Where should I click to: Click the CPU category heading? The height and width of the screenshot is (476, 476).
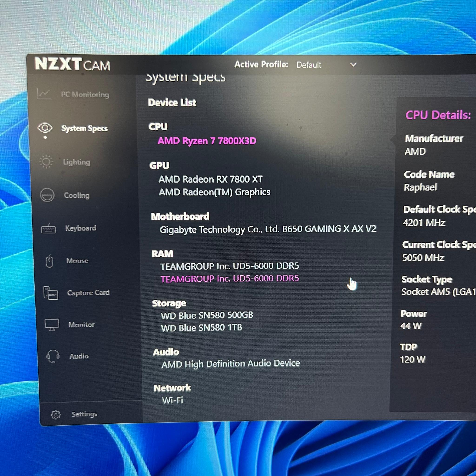coord(158,127)
